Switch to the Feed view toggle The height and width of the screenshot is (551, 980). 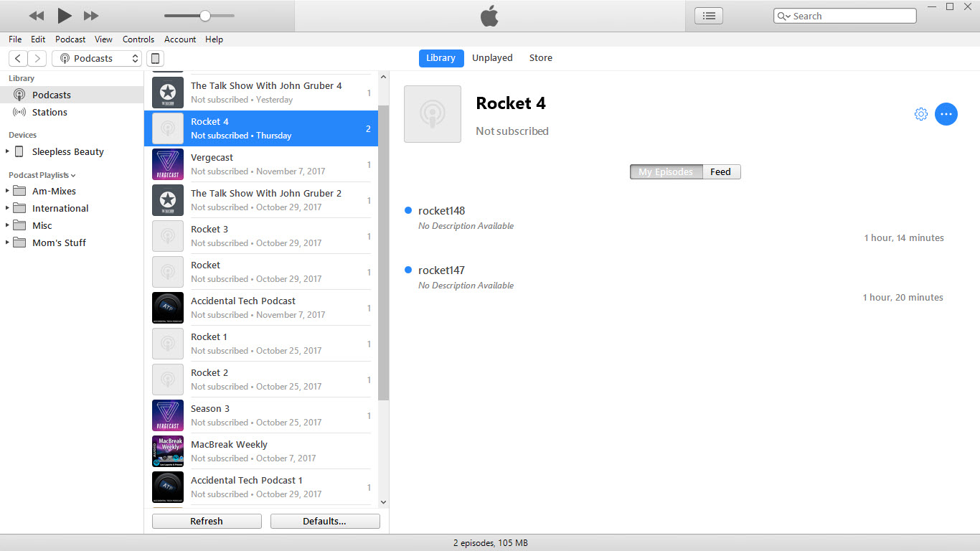click(720, 171)
